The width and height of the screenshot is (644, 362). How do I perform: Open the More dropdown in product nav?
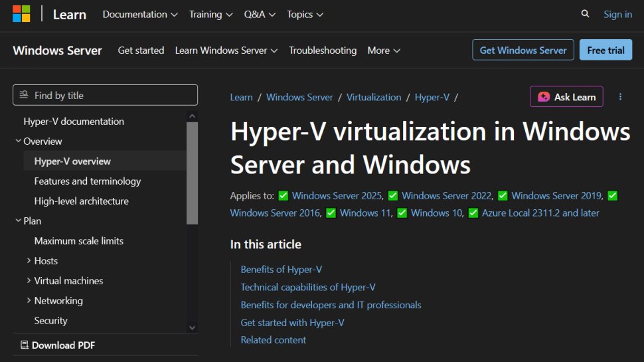384,50
